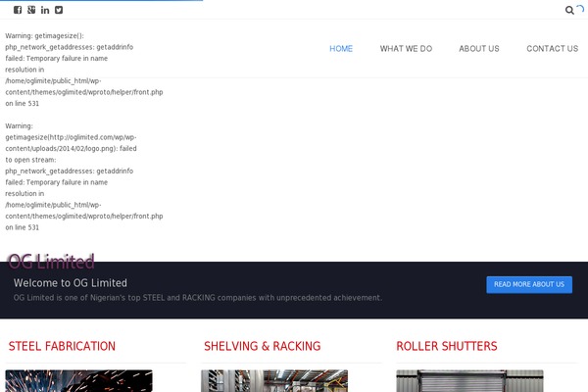Click the OG Limited logo text

51,262
